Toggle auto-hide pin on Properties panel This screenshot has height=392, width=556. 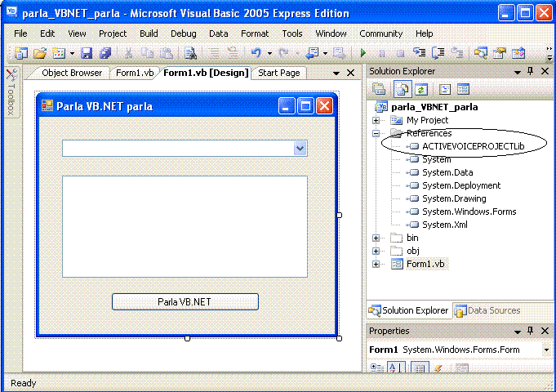coord(531,331)
